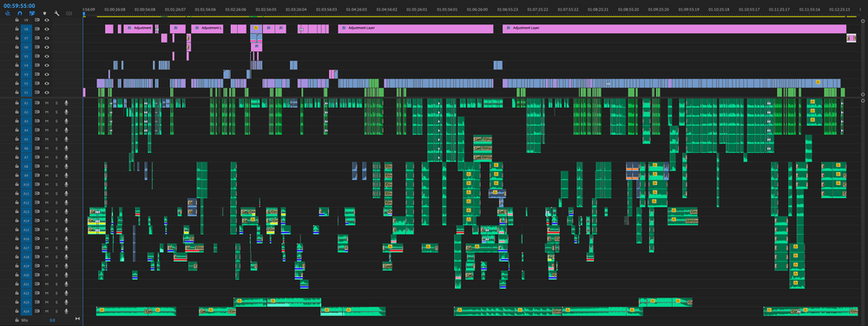The image size is (868, 326).
Task: Click the Mix track output expand icon
Action: point(77,320)
